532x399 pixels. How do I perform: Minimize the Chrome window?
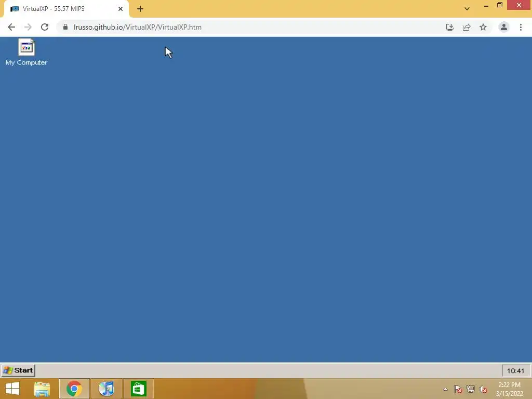click(x=486, y=5)
